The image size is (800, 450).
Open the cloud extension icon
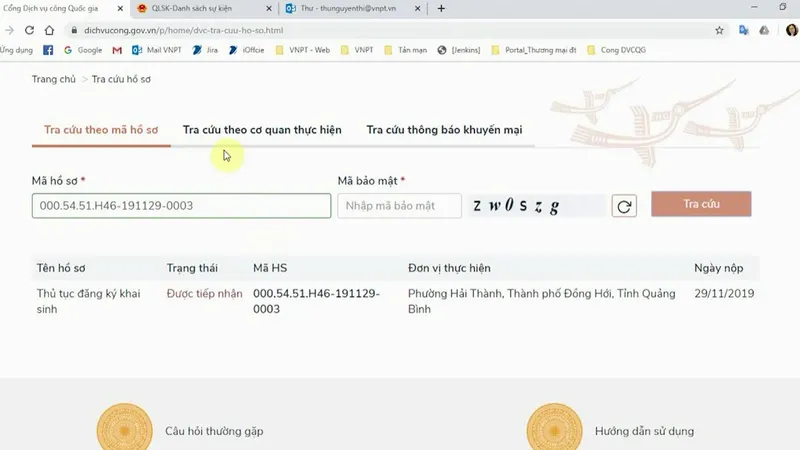pyautogui.click(x=764, y=31)
